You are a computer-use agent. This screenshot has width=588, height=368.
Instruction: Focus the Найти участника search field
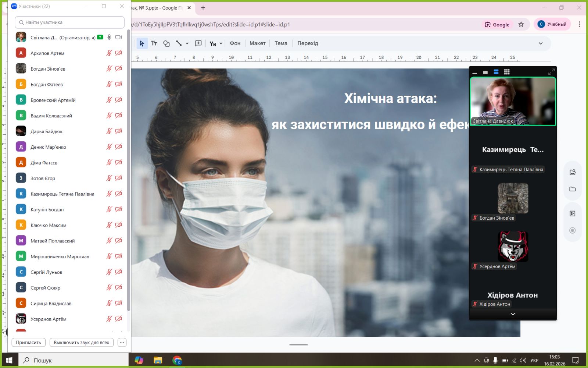coord(70,22)
